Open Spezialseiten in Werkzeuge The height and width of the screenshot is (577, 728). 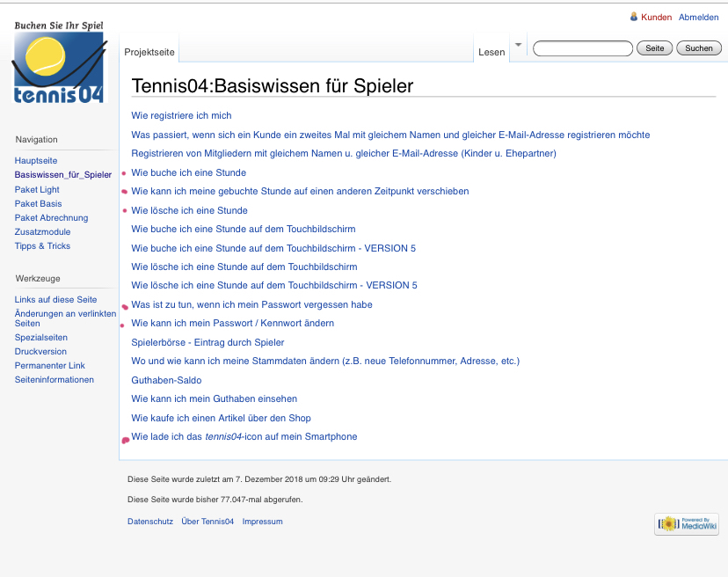tap(40, 337)
